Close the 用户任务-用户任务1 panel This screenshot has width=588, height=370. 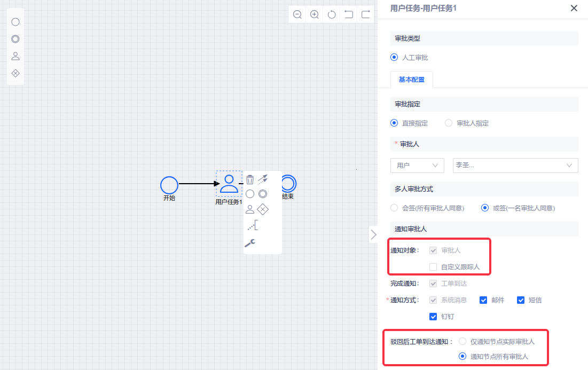point(574,8)
